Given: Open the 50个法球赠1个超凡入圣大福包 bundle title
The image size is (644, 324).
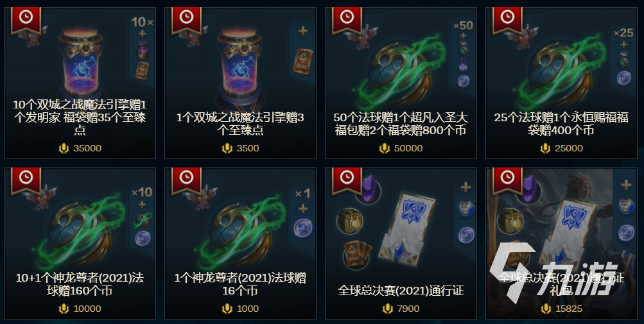Looking at the screenshot, I should 401,124.
